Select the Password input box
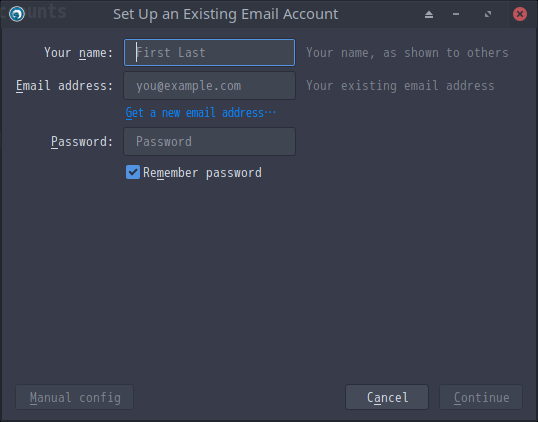The image size is (538, 422). (x=209, y=141)
